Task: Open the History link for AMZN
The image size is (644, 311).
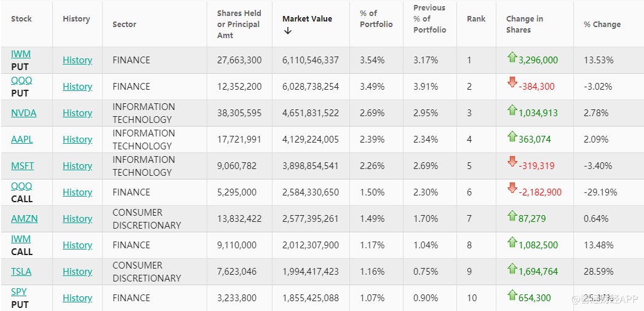Action: pyautogui.click(x=78, y=219)
